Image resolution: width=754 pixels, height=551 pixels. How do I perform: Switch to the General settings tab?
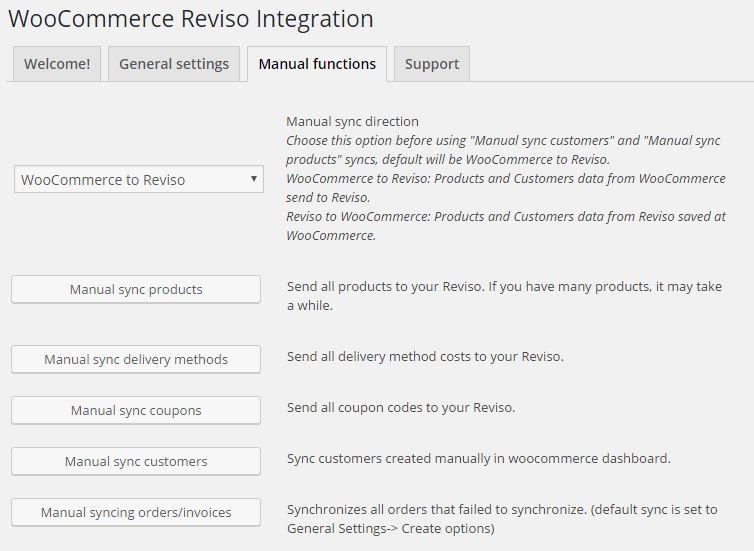(x=174, y=64)
